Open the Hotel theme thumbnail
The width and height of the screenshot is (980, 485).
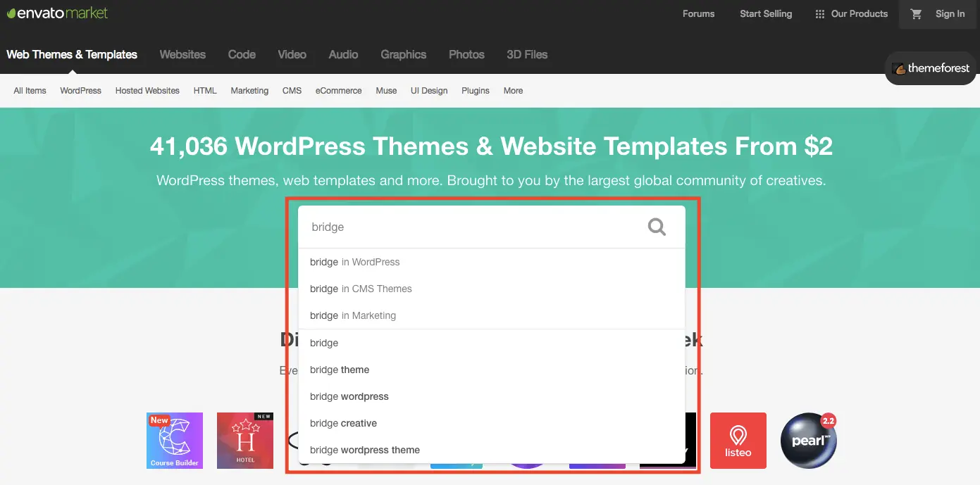245,441
